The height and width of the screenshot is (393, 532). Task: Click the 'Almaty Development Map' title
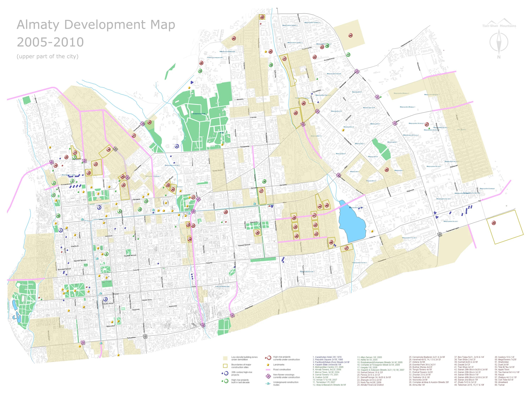[x=96, y=25]
